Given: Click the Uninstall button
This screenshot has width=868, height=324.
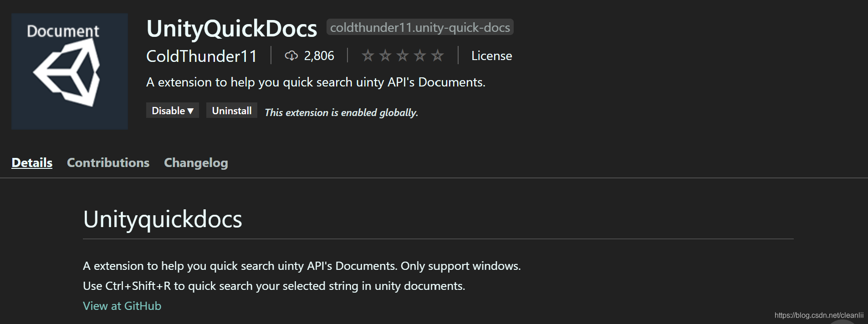Looking at the screenshot, I should pyautogui.click(x=232, y=111).
